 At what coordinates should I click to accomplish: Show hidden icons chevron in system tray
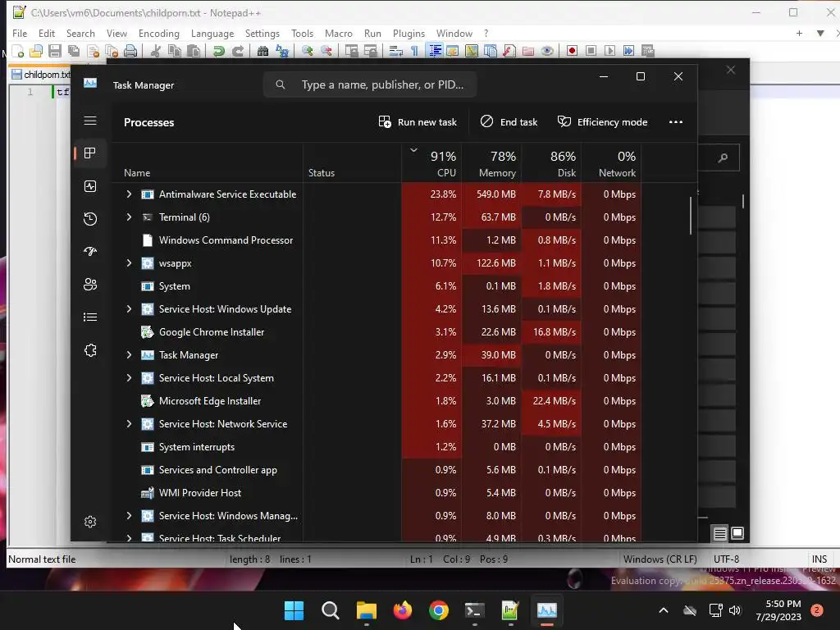(663, 610)
